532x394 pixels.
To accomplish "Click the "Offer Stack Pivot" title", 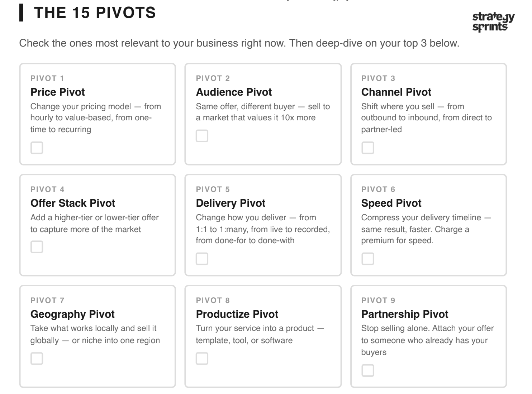I will coord(73,203).
